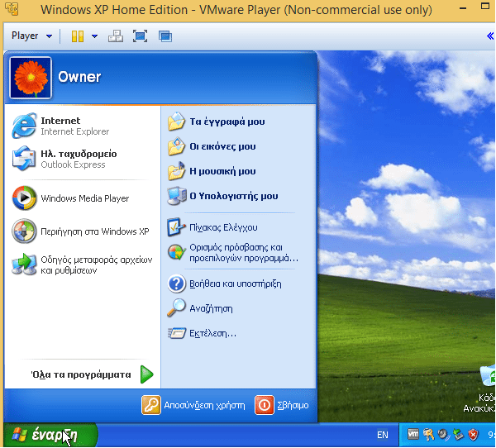Click the έναρξη Start button
Viewport: 496px width, 448px height.
(x=50, y=435)
